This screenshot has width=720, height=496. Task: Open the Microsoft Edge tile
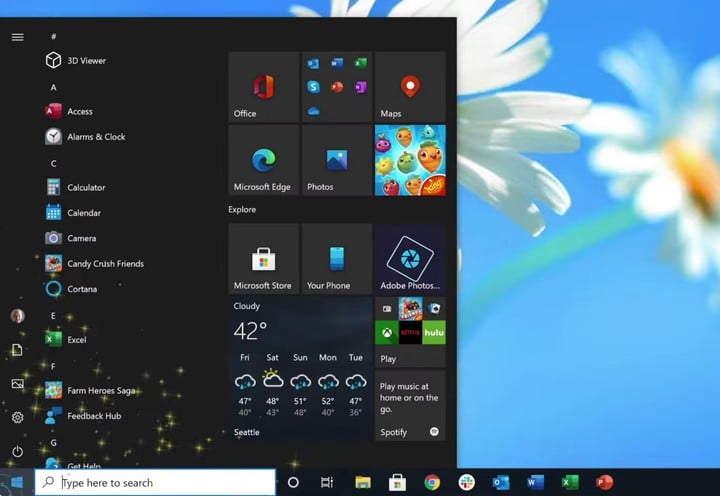(264, 160)
